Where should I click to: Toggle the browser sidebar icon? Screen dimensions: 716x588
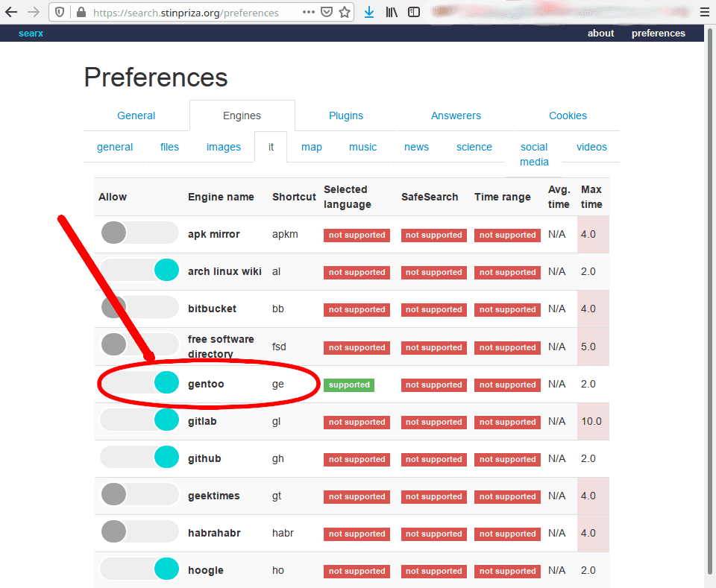[x=414, y=13]
